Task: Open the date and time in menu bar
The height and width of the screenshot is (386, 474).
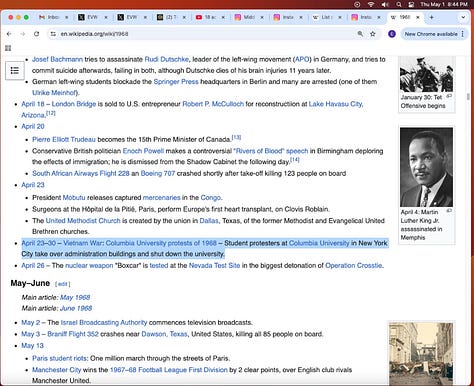Action: (x=444, y=4)
